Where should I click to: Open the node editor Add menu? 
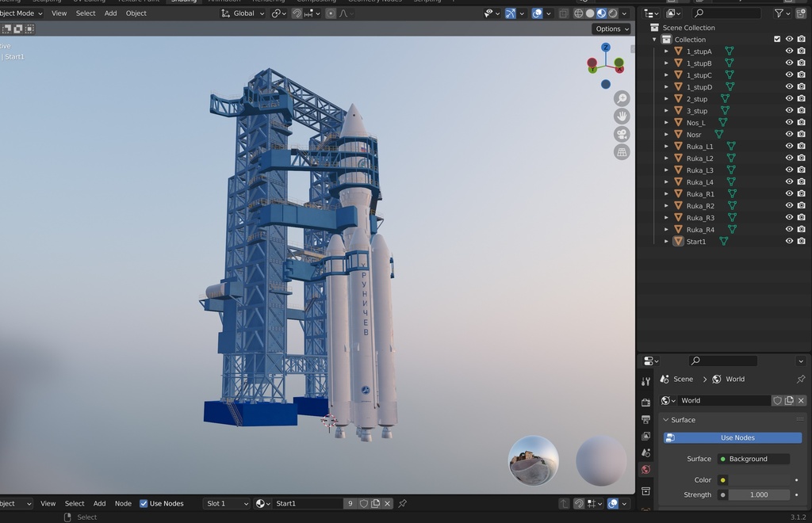pos(99,503)
